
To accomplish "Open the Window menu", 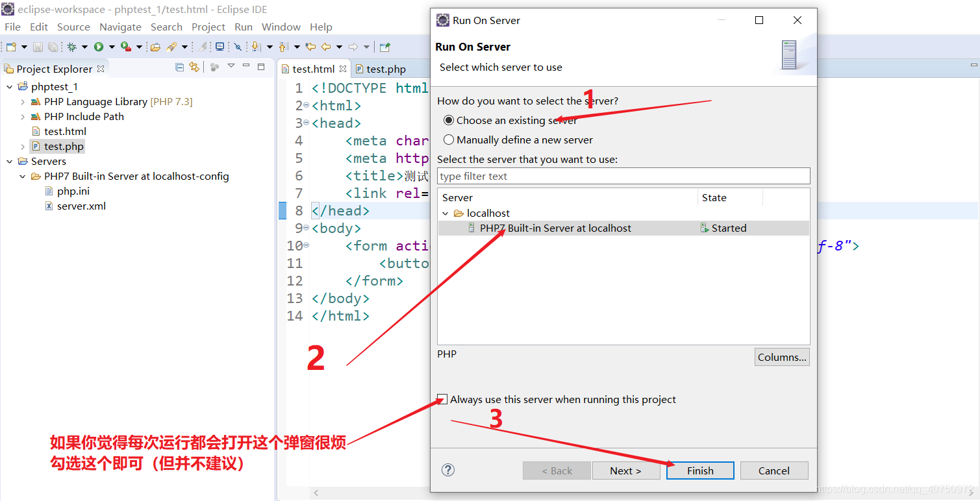I will click(281, 27).
